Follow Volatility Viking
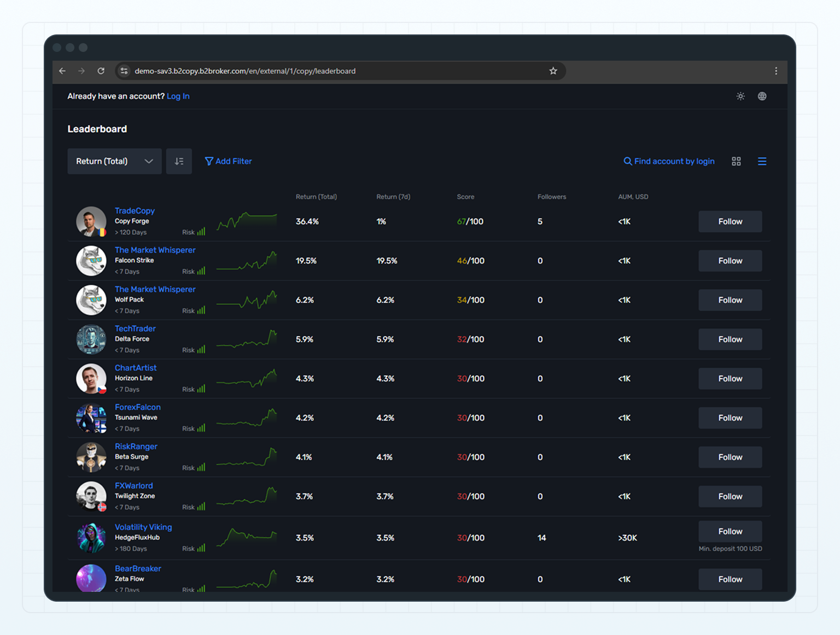 pyautogui.click(x=730, y=531)
